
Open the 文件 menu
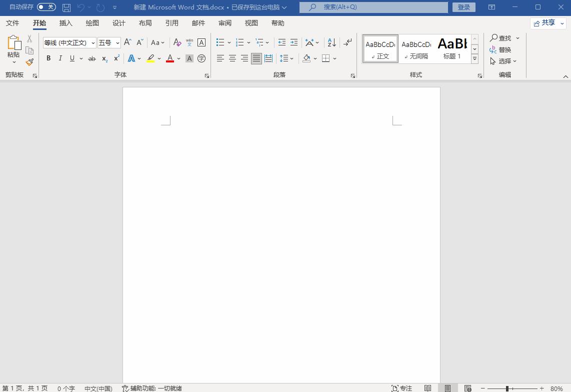coord(13,23)
